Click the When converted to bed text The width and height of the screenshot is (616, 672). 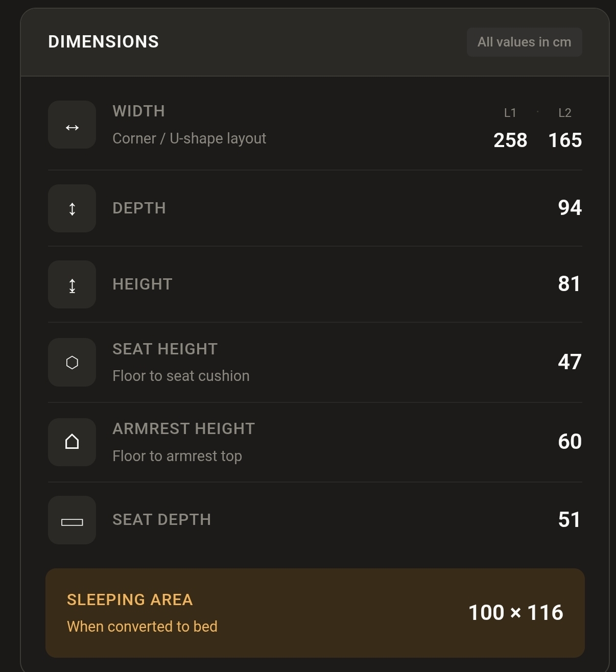(x=142, y=627)
